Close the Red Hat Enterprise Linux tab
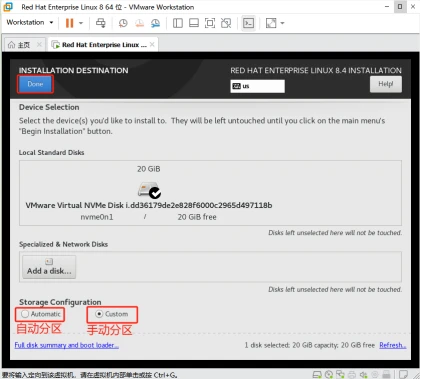Image resolution: width=421 pixels, height=379 pixels. tap(152, 44)
